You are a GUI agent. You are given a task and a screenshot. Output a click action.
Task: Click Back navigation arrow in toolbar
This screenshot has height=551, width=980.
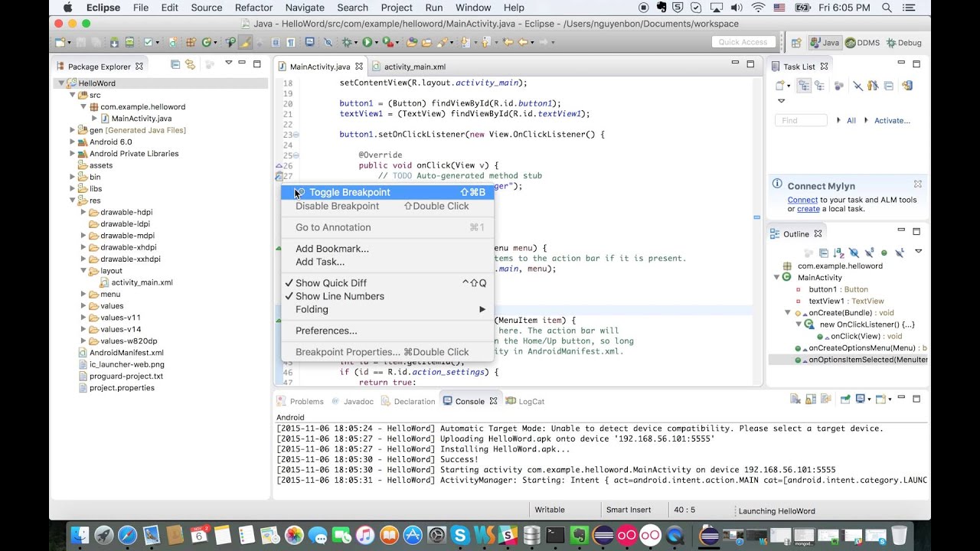tap(522, 43)
